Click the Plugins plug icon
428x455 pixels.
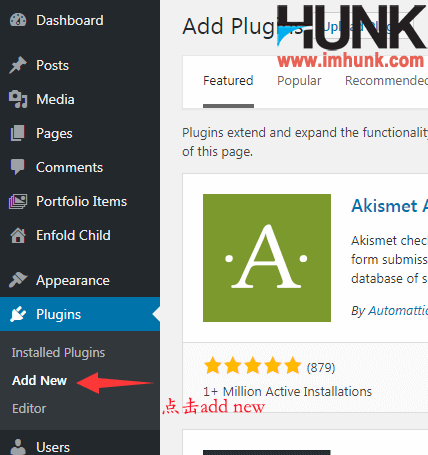tap(18, 314)
